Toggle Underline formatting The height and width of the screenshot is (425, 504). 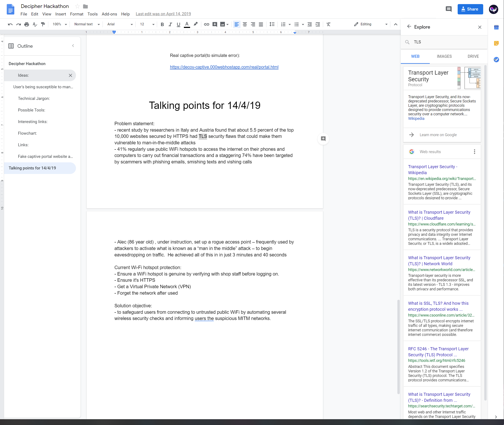pyautogui.click(x=178, y=24)
